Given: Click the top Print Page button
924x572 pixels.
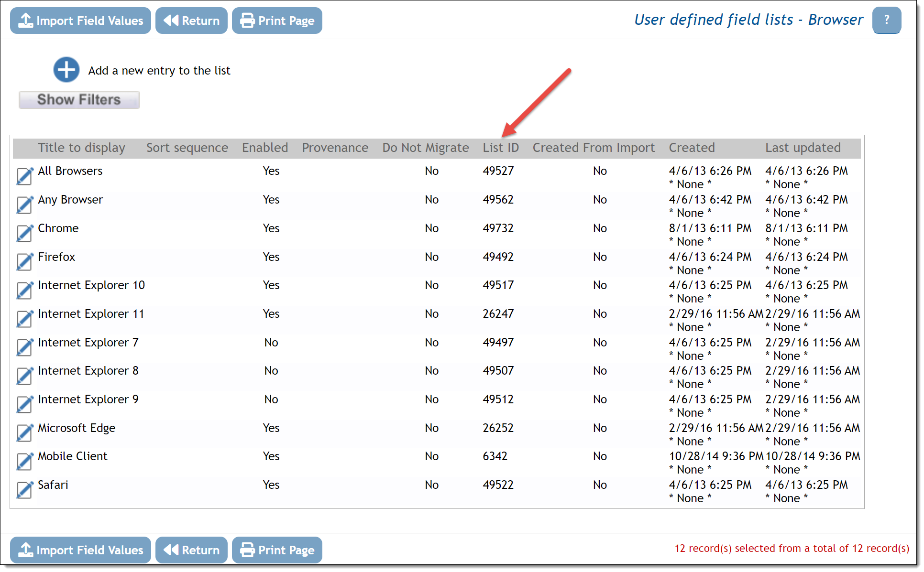Looking at the screenshot, I should tap(277, 21).
